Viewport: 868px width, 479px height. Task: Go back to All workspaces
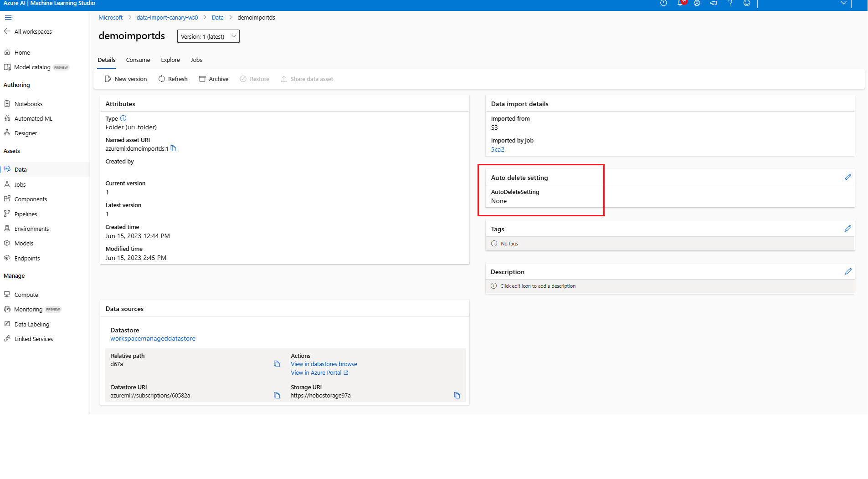[x=28, y=31]
